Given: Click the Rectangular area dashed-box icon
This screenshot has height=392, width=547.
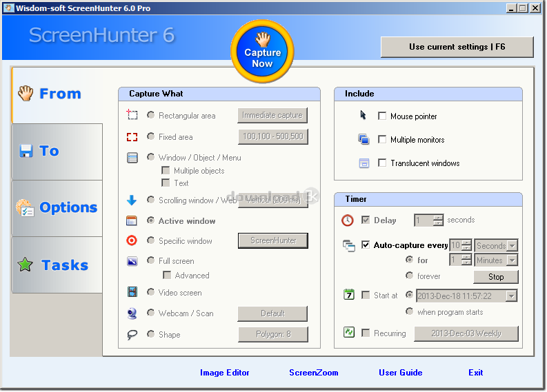Looking at the screenshot, I should point(132,114).
